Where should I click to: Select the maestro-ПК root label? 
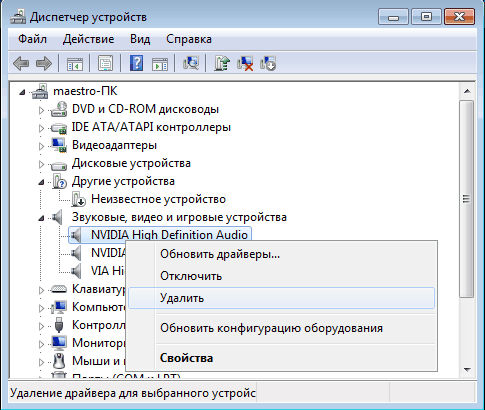click(x=85, y=91)
